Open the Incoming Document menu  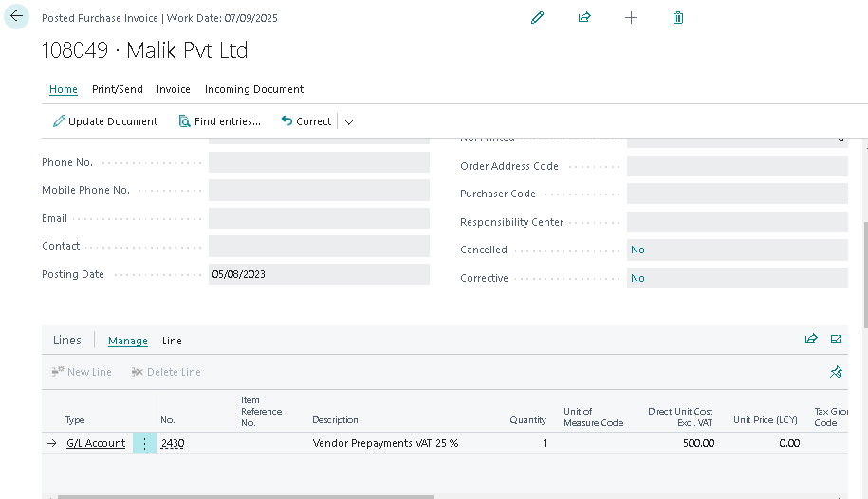tap(254, 89)
